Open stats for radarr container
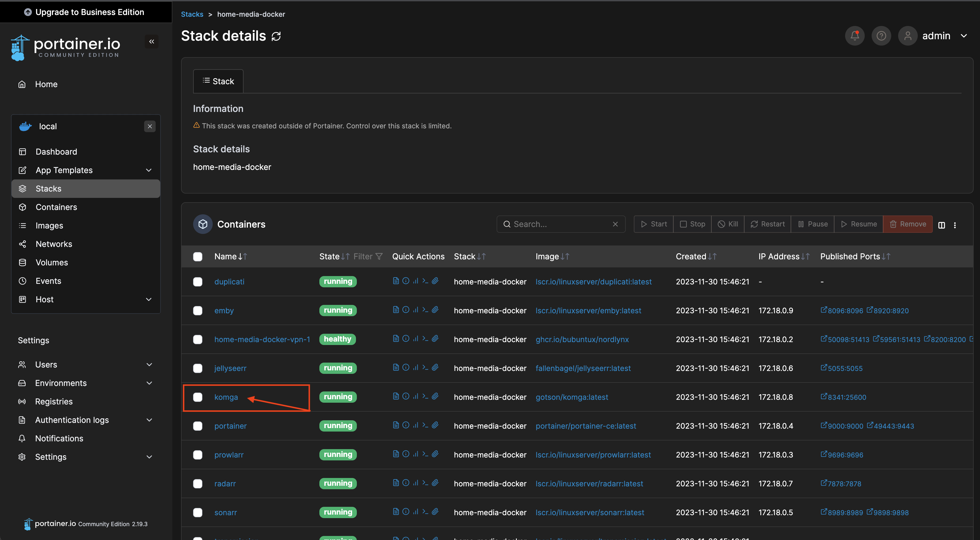 coord(415,483)
